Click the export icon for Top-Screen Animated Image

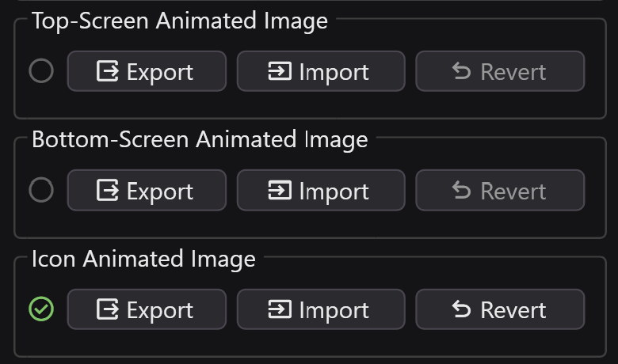tap(108, 72)
